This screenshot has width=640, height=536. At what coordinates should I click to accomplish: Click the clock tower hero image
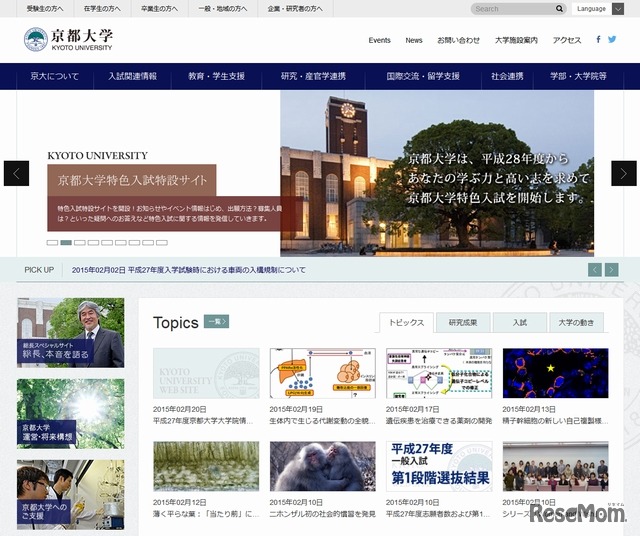[x=437, y=173]
